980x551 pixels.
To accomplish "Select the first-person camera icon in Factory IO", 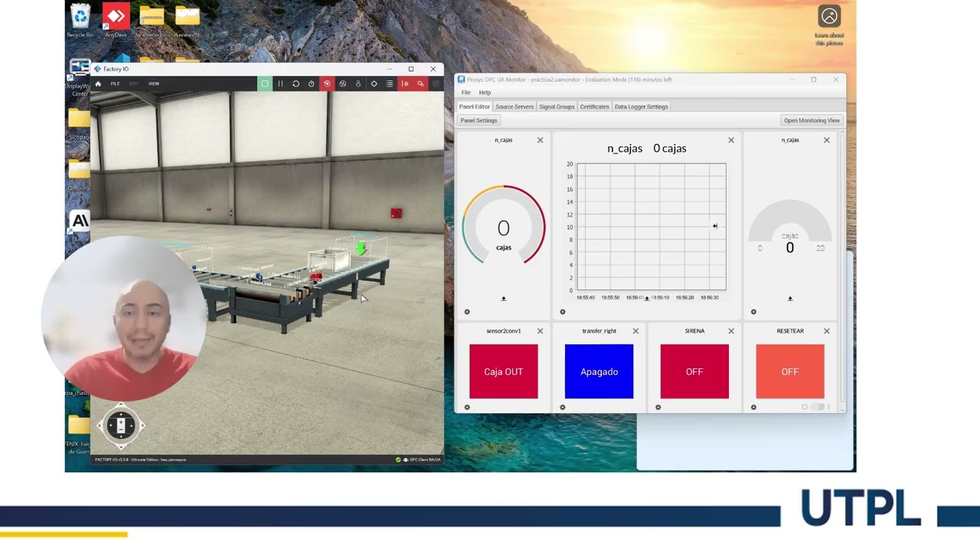I will coord(358,83).
